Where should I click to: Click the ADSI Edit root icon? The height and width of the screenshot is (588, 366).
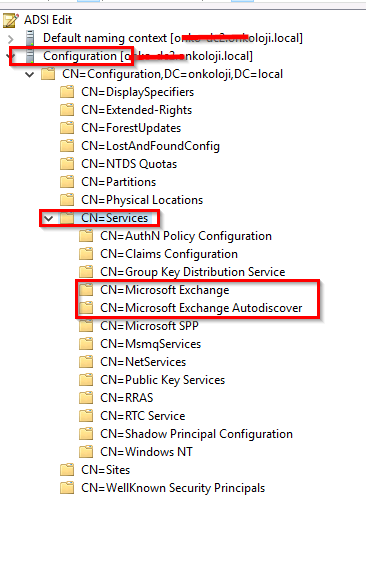(x=10, y=20)
